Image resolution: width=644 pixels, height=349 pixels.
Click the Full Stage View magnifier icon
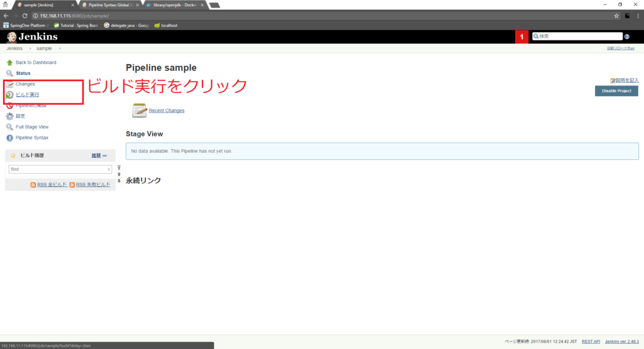coord(9,127)
